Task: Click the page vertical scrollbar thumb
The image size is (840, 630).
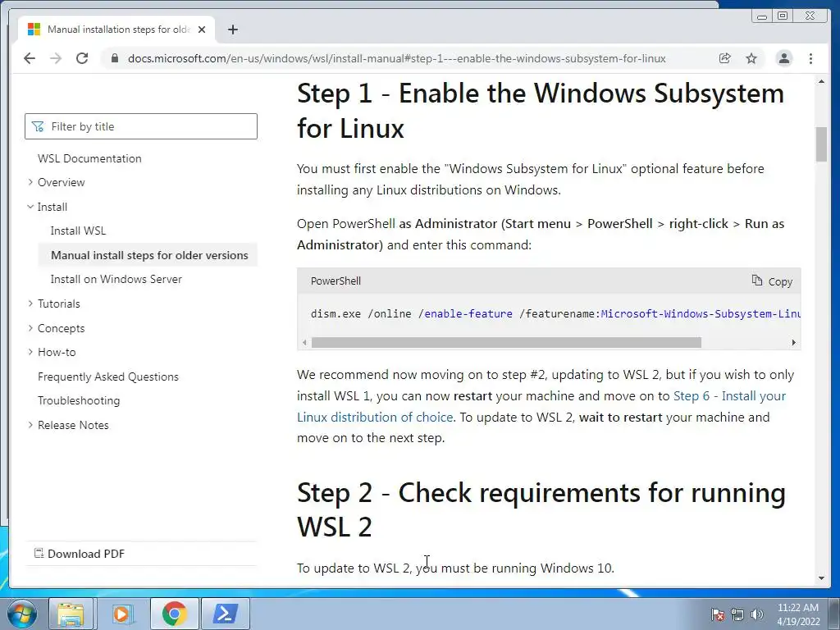Action: (821, 144)
